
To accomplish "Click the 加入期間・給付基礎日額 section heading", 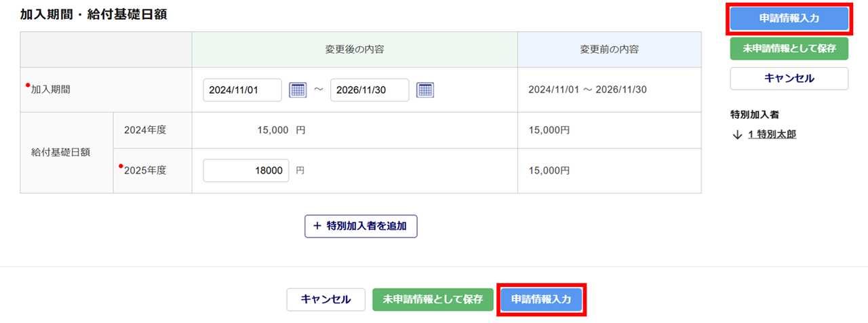I will pyautogui.click(x=94, y=14).
